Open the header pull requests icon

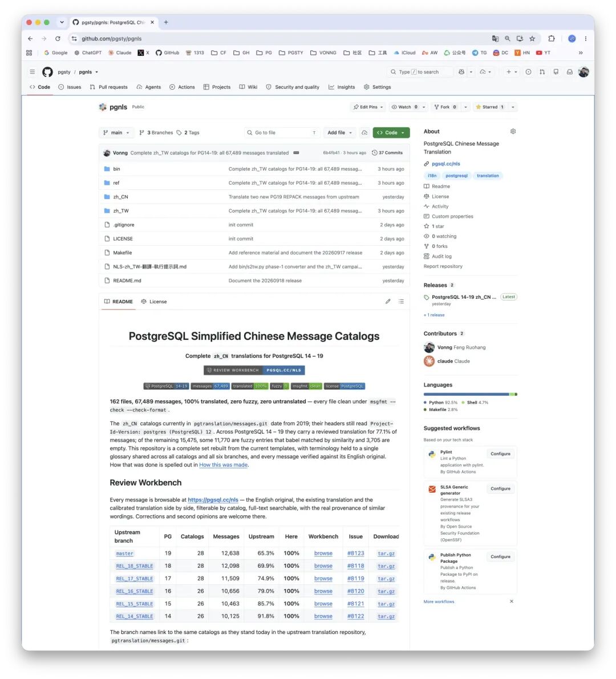click(542, 72)
